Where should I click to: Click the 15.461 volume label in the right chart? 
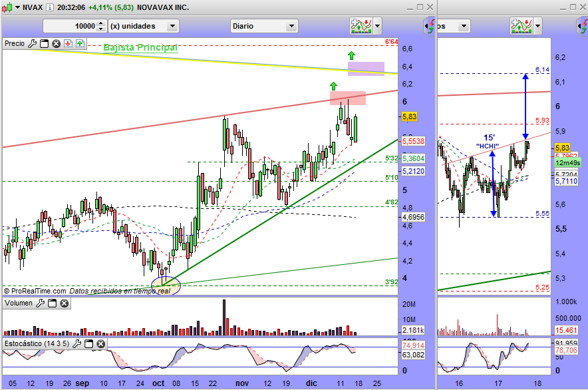pyautogui.click(x=566, y=330)
